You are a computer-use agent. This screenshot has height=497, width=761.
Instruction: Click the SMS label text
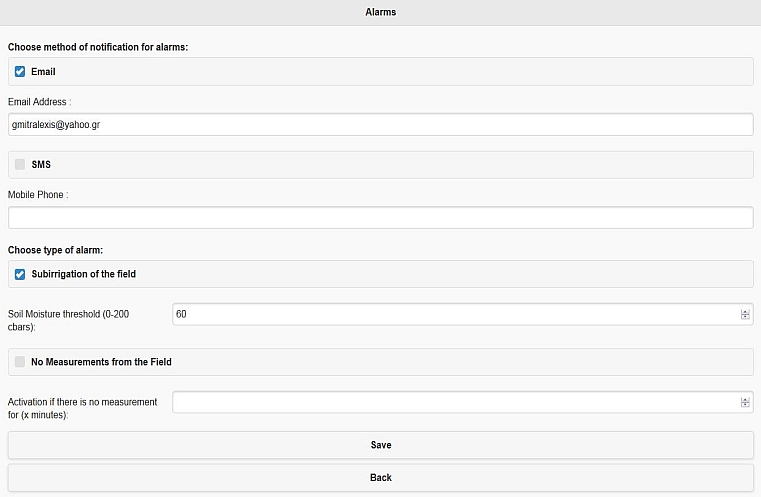pos(41,165)
